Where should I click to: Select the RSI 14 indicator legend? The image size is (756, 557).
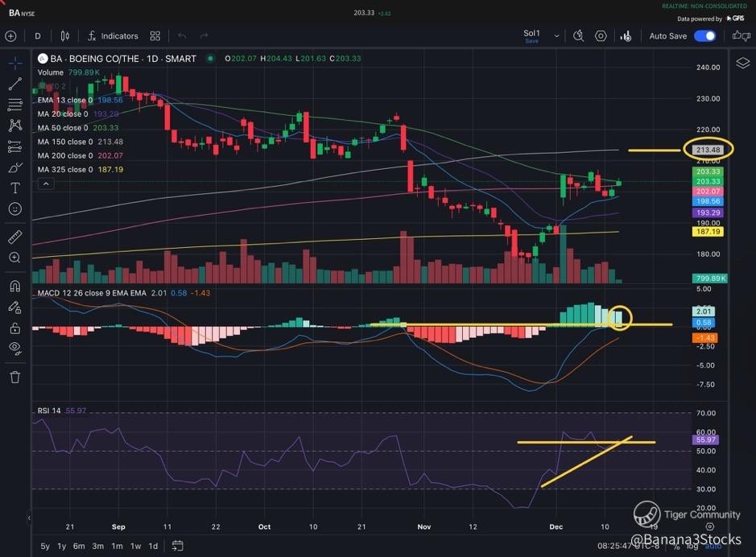[x=62, y=411]
